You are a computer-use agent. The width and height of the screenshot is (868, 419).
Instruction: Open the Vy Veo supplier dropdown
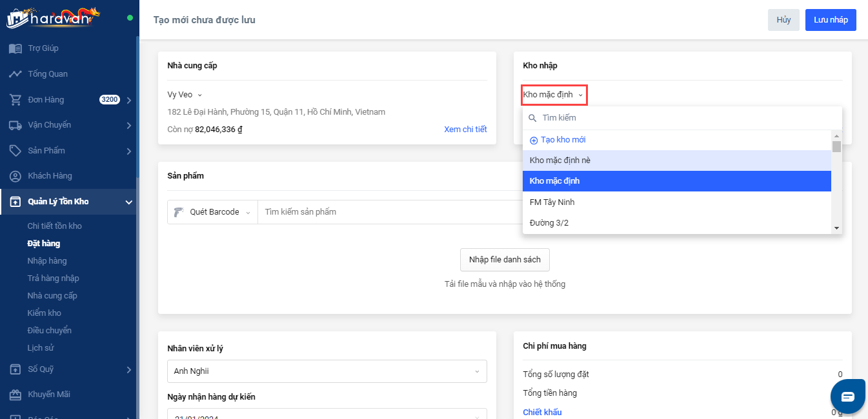tap(185, 95)
